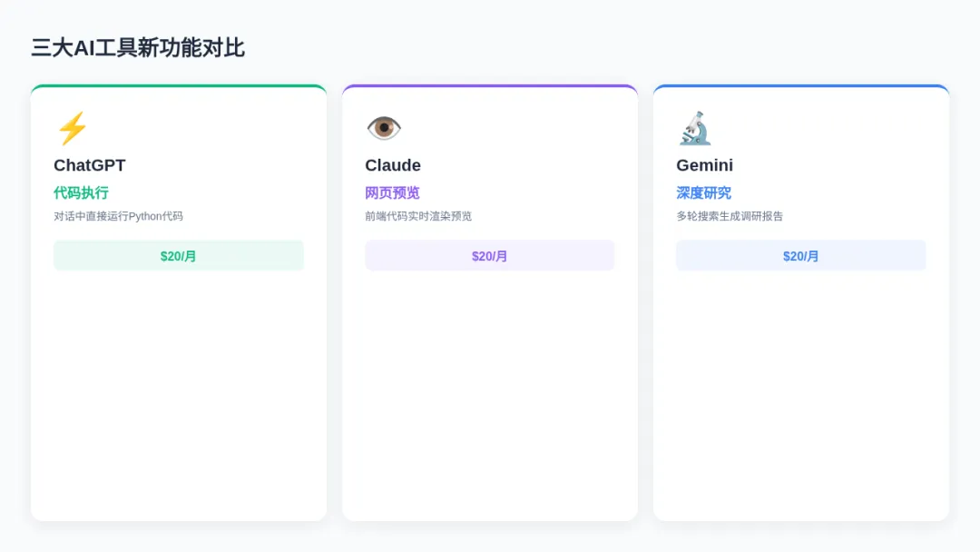The width and height of the screenshot is (980, 552).
Task: Click the blue $20/月 price button
Action: [x=801, y=256]
